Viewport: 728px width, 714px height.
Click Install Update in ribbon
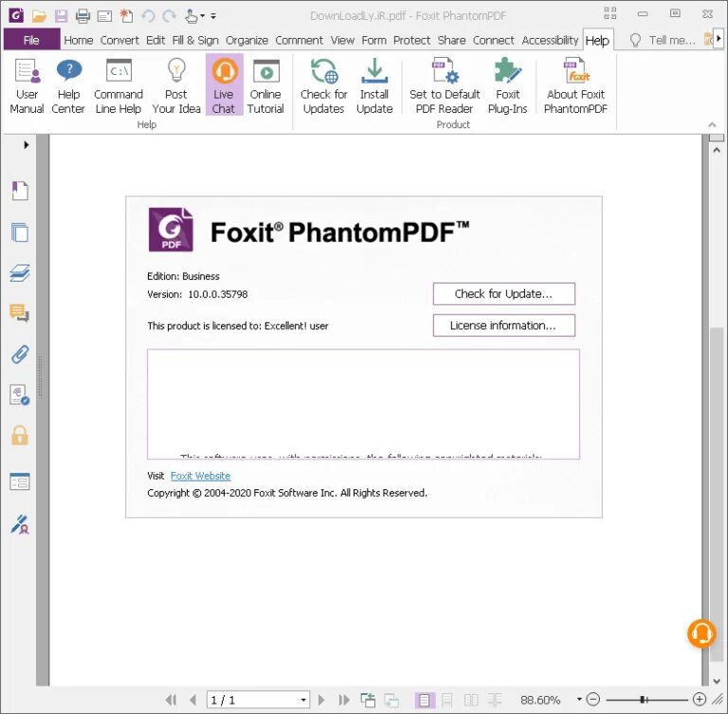click(374, 86)
